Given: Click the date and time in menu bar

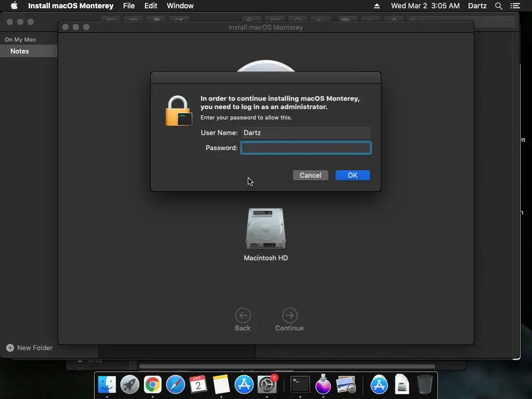Looking at the screenshot, I should (x=425, y=6).
